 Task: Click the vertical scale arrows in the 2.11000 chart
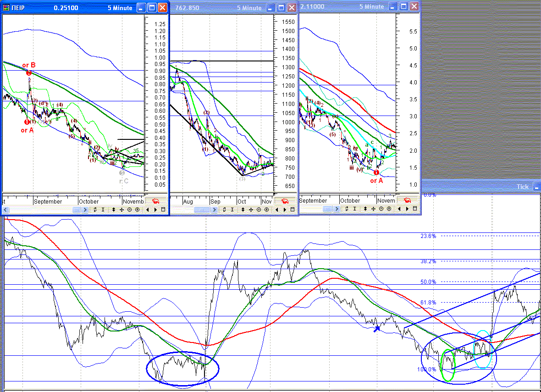(365, 209)
